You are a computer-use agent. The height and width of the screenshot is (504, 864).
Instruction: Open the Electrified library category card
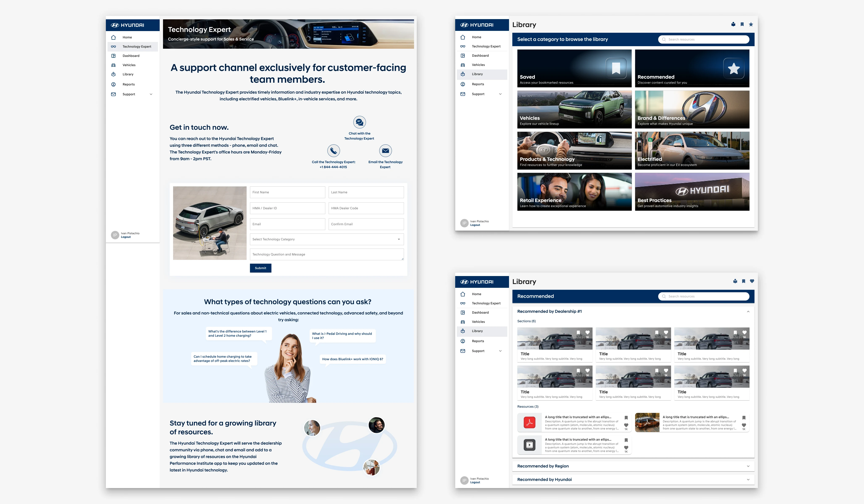click(x=692, y=151)
